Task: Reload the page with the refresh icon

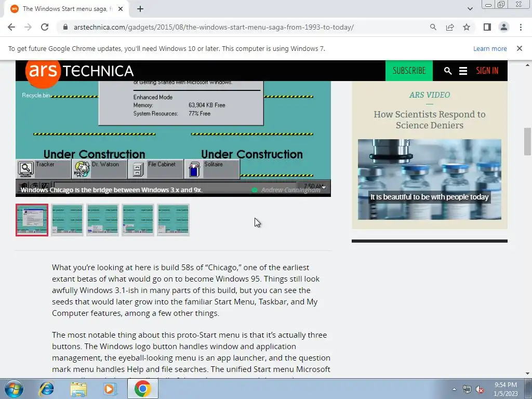Action: coord(45,27)
